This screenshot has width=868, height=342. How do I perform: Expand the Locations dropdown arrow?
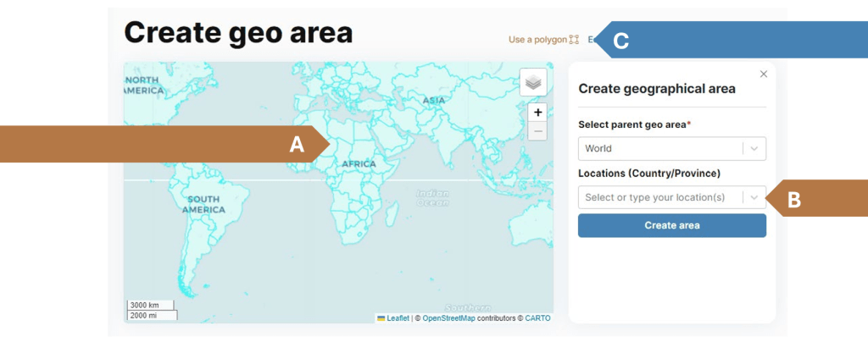754,197
